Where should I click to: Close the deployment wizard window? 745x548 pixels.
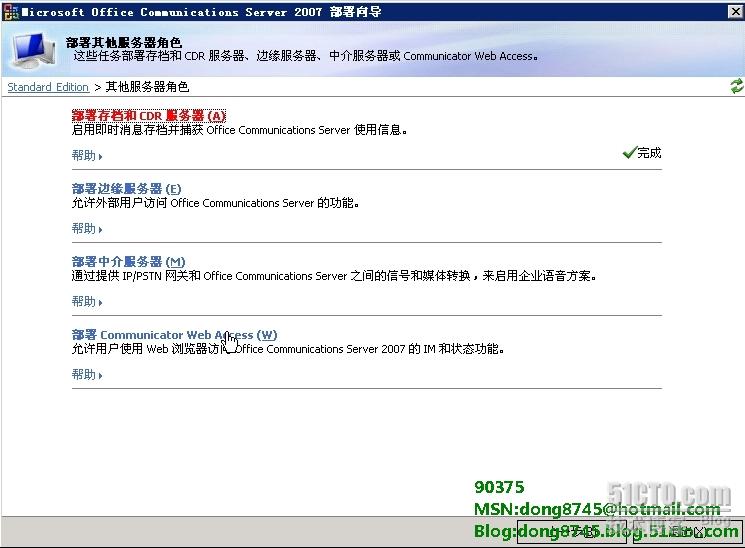tap(735, 11)
